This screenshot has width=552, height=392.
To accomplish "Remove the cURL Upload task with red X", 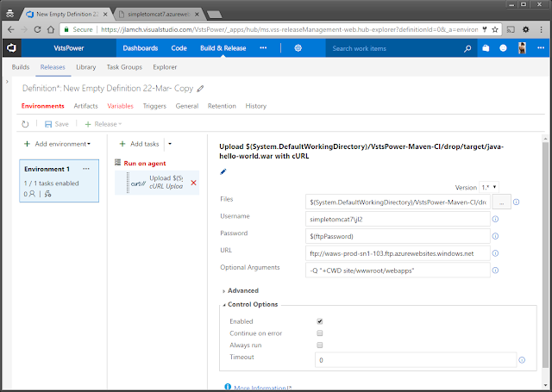I will click(193, 183).
